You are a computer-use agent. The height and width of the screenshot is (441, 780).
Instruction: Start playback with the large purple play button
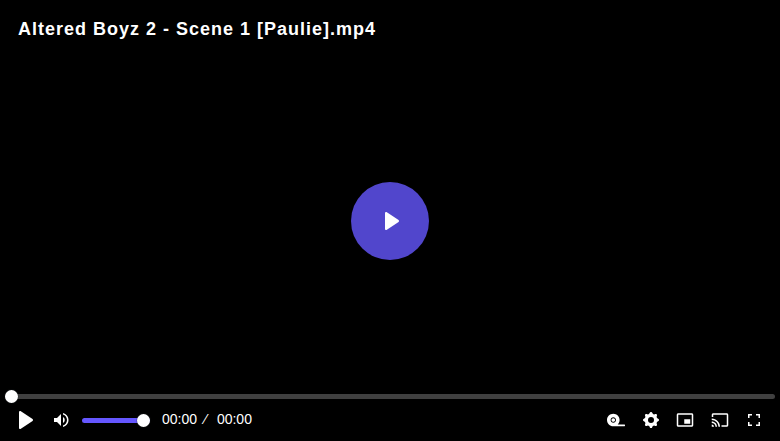tap(390, 221)
